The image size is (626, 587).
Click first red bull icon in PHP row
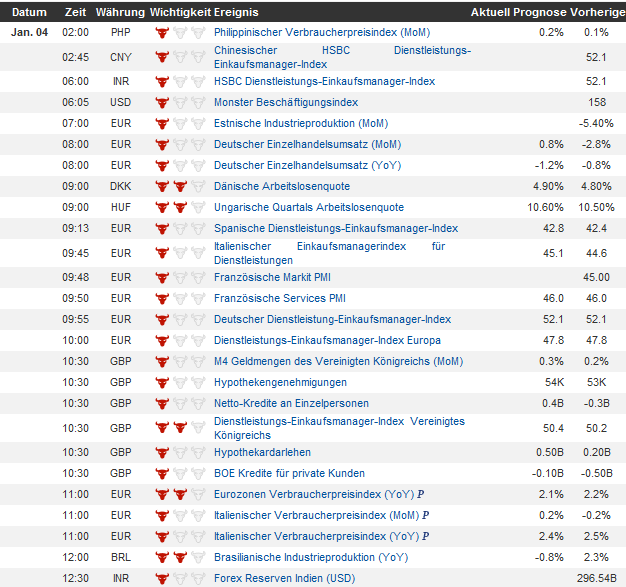click(162, 32)
